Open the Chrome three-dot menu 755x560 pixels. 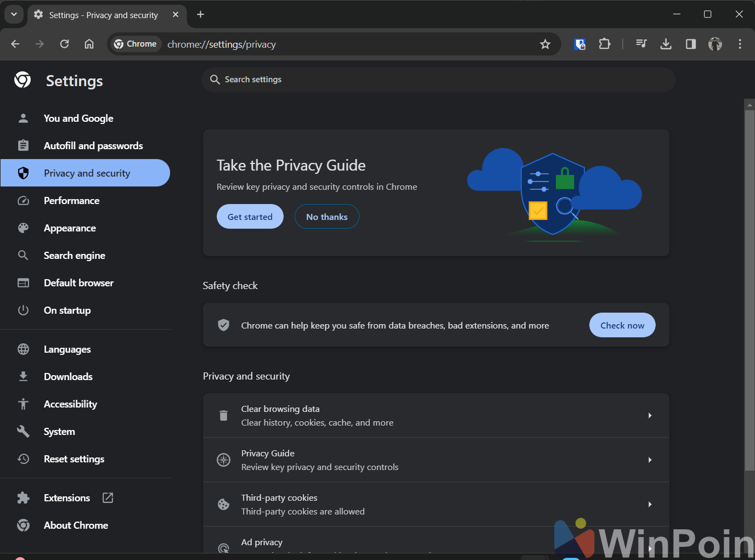740,44
